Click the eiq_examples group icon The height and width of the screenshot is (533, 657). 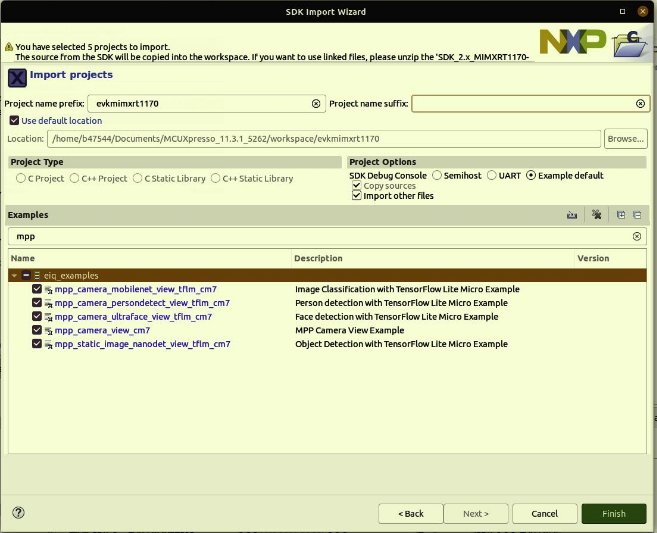point(37,276)
